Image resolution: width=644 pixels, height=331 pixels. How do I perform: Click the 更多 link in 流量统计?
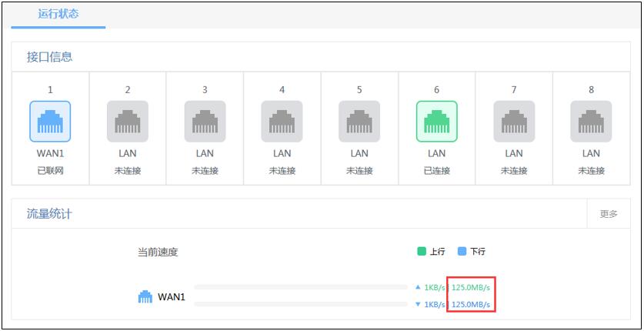(609, 214)
